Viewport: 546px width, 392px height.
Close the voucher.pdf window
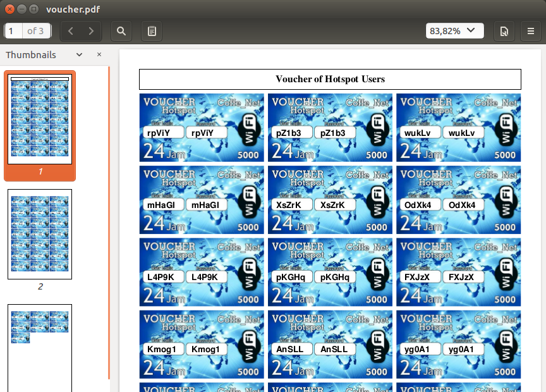[x=9, y=9]
